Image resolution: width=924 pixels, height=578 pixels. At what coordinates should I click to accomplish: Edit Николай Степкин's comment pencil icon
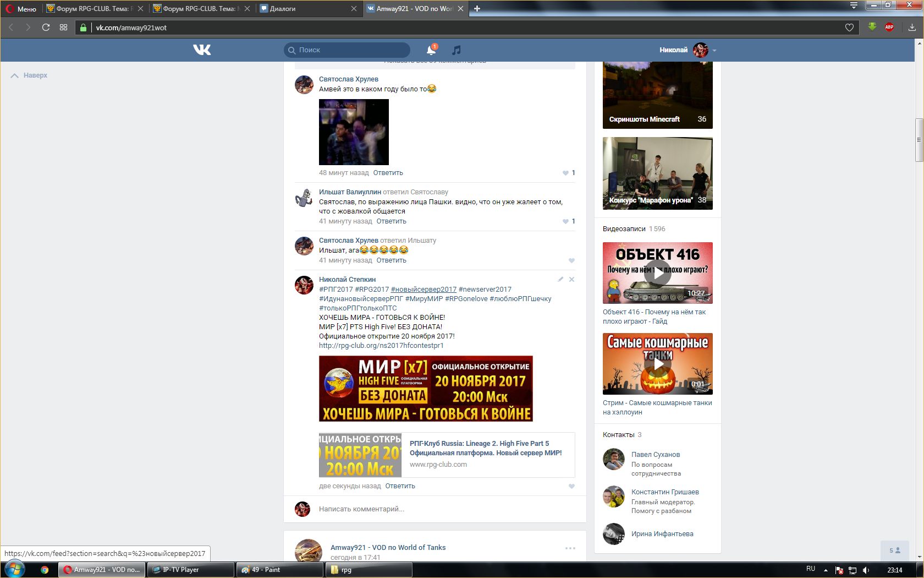(560, 279)
